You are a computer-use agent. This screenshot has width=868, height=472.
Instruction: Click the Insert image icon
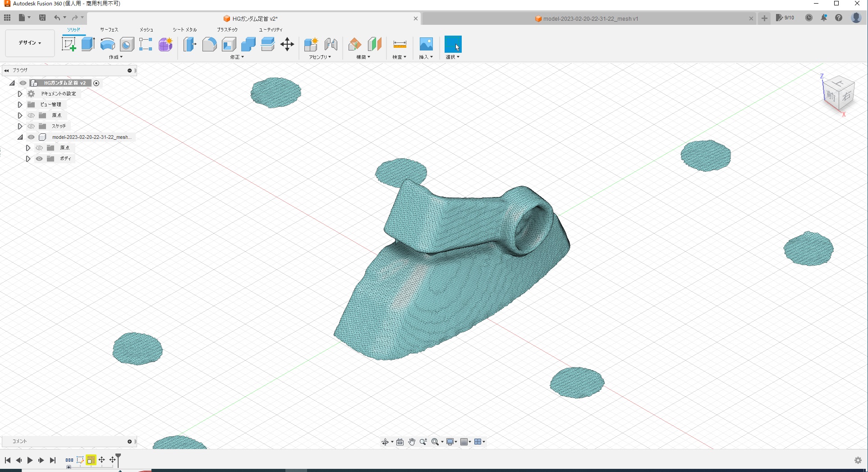click(426, 44)
